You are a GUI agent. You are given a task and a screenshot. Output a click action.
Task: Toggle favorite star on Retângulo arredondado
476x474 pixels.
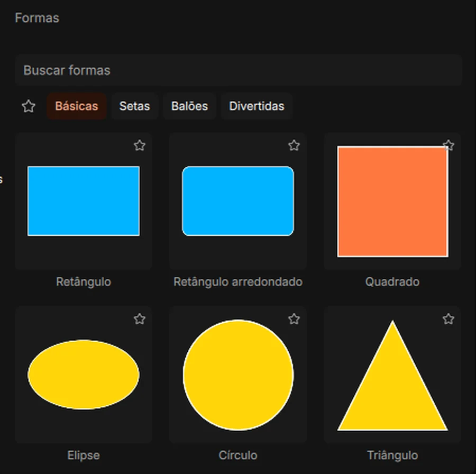click(x=294, y=145)
